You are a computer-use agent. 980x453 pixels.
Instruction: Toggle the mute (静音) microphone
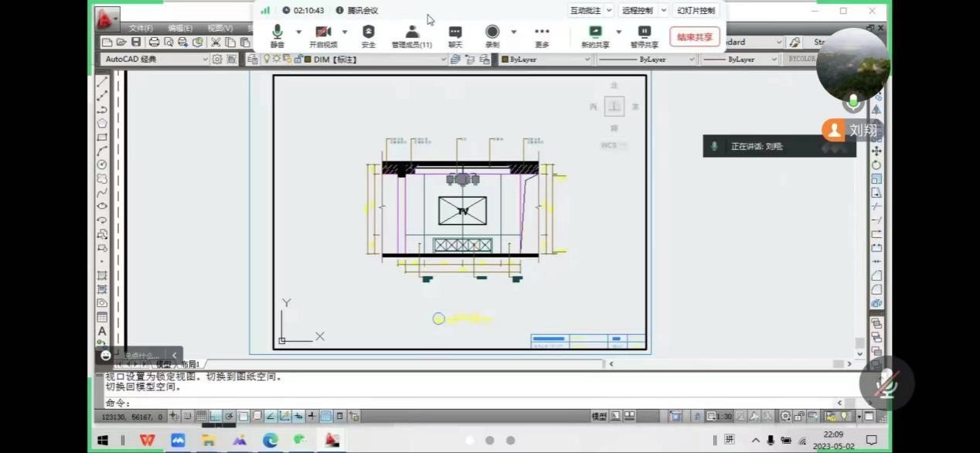point(277,35)
